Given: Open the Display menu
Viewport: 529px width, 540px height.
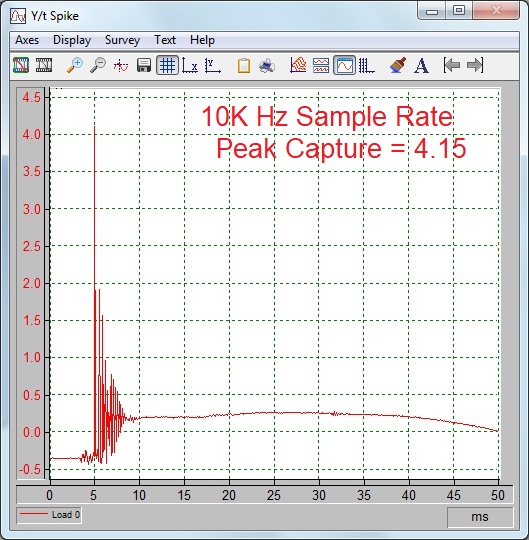Looking at the screenshot, I should point(72,40).
